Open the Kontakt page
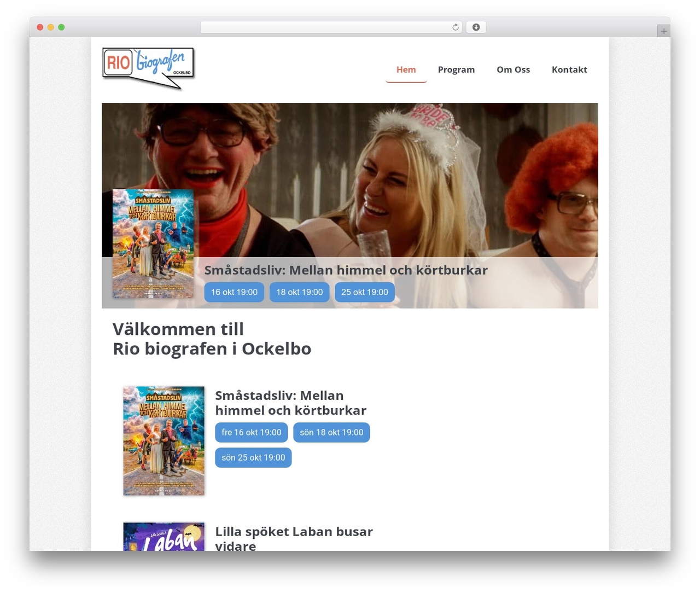The height and width of the screenshot is (593, 700). coord(569,69)
